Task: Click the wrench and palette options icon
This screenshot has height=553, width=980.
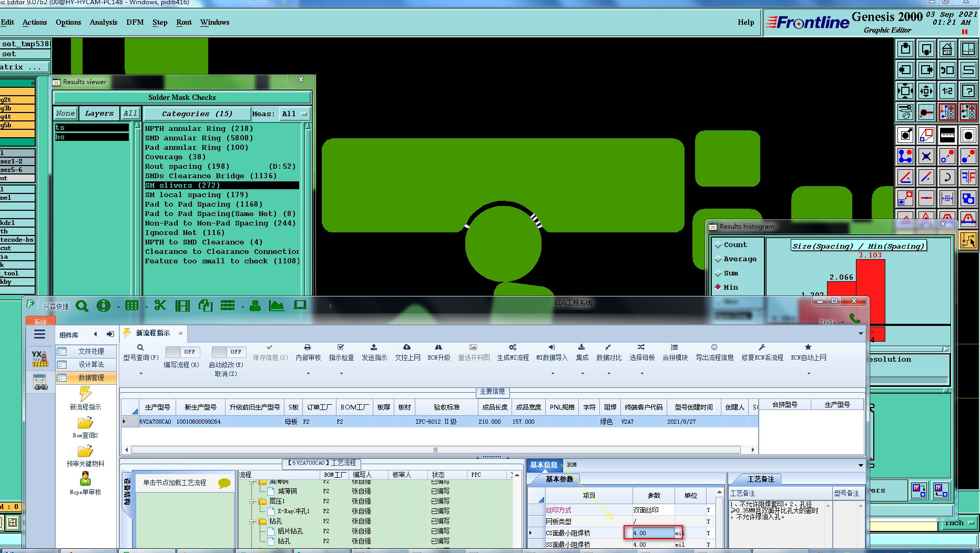Action: point(905,112)
